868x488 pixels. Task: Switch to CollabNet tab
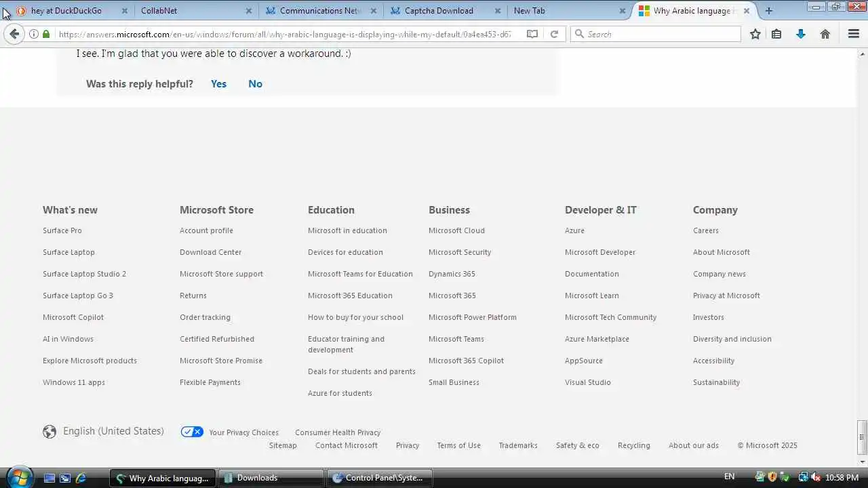tap(159, 11)
